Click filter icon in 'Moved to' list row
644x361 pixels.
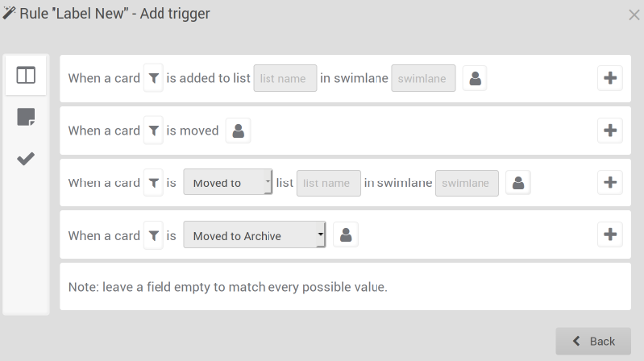tap(154, 182)
